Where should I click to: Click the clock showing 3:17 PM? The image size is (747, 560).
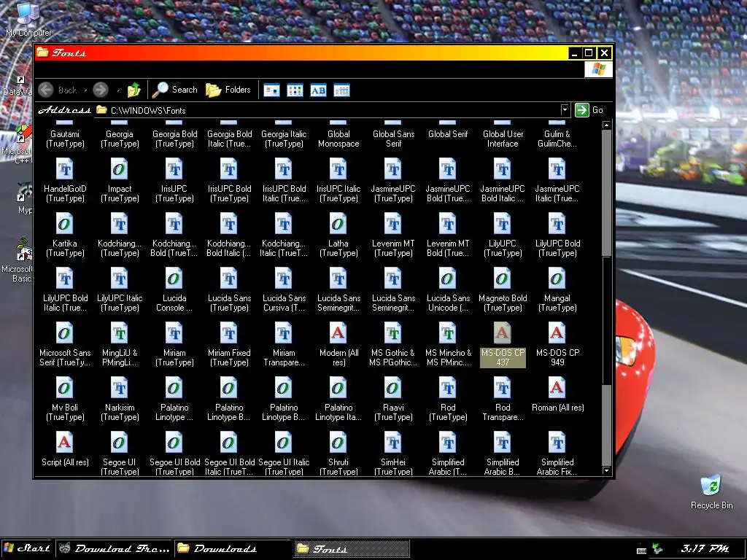705,548
